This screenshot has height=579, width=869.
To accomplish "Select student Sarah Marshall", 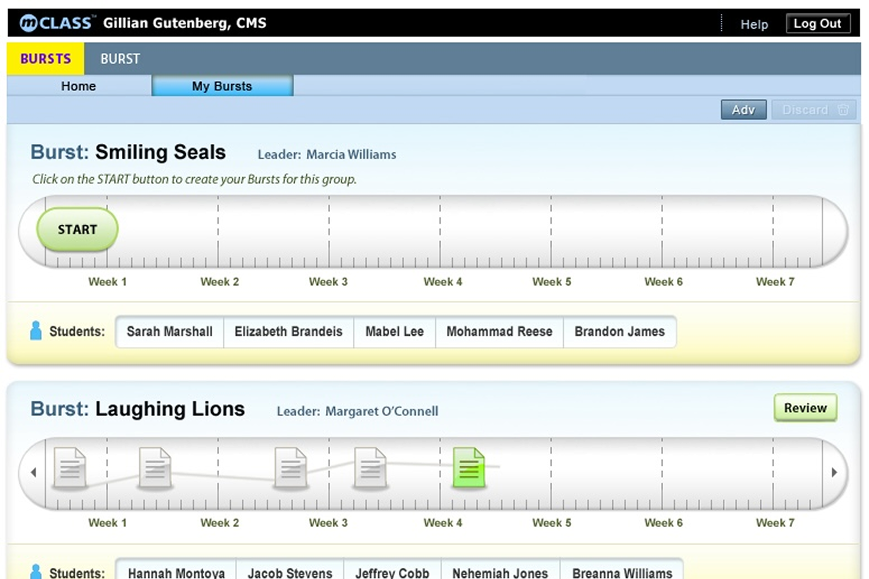I will tap(170, 331).
